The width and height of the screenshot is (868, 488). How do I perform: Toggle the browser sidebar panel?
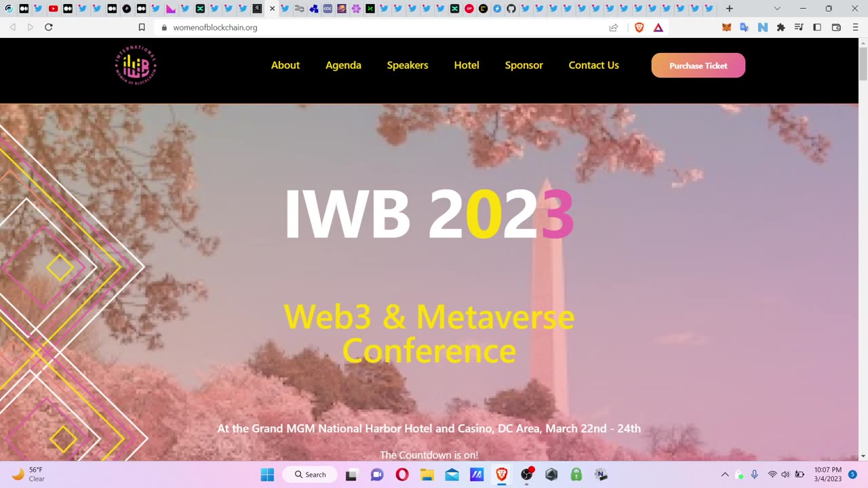[817, 27]
